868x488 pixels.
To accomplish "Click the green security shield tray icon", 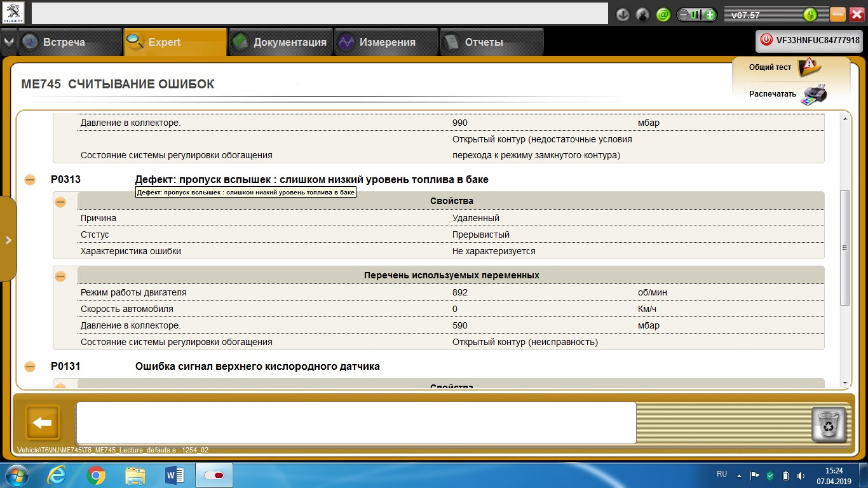I will 770,475.
